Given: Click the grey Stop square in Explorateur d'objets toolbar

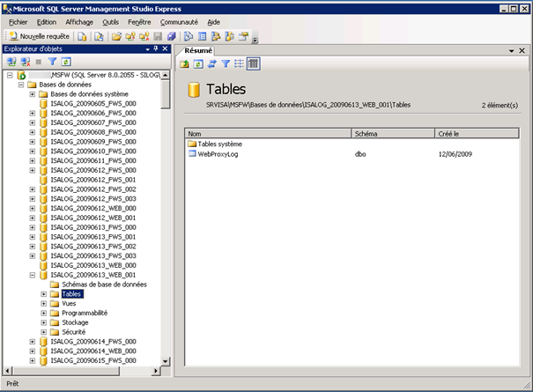Looking at the screenshot, I should [x=39, y=62].
